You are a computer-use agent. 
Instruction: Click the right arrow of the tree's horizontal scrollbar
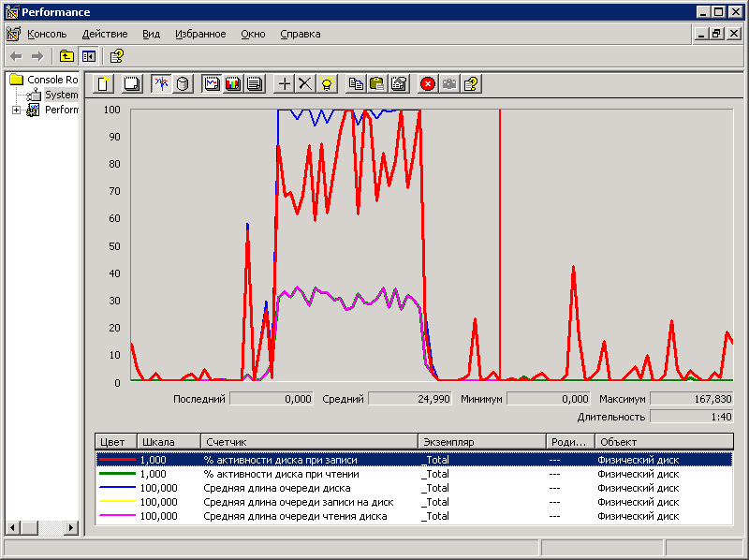pos(71,528)
